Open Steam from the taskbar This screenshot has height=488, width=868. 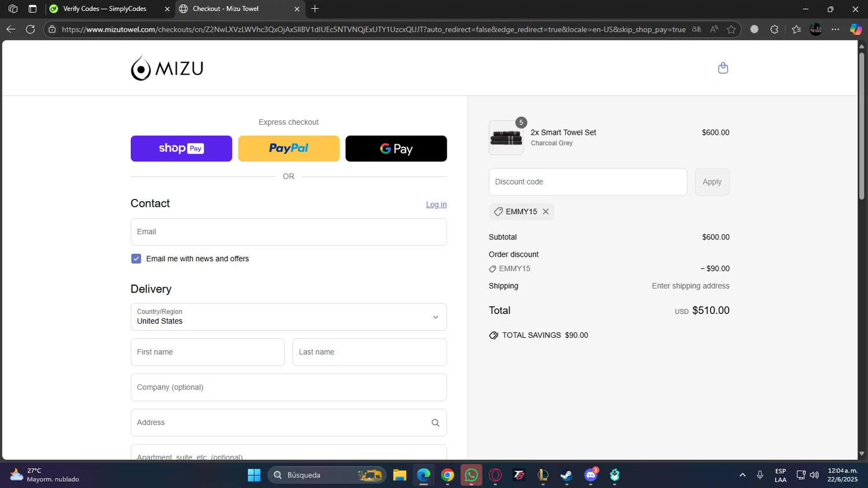[567, 475]
